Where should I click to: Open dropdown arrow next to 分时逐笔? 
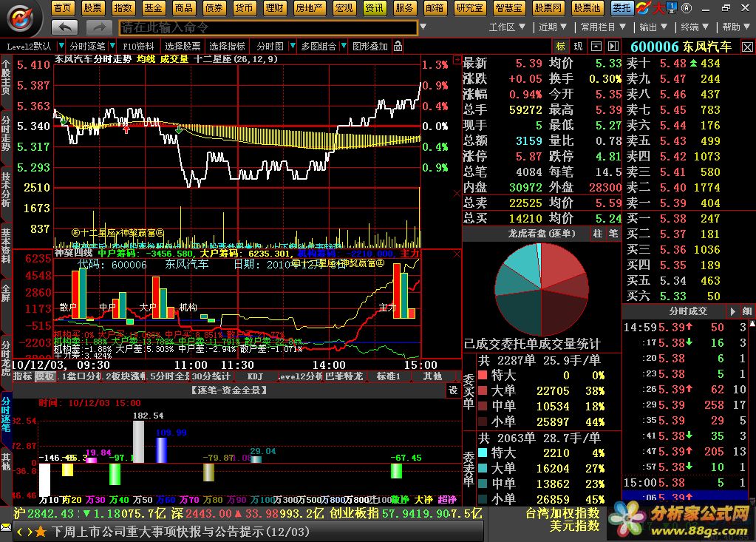coord(112,47)
